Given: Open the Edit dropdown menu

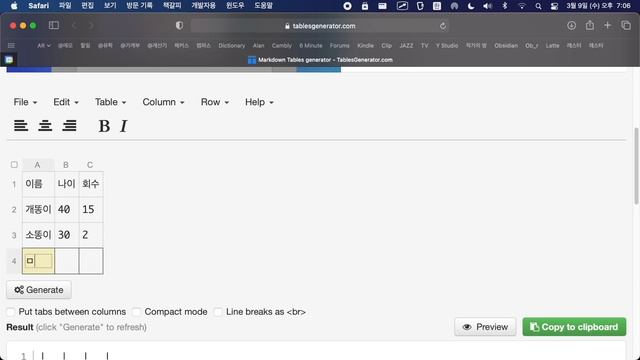Looking at the screenshot, I should tap(66, 102).
